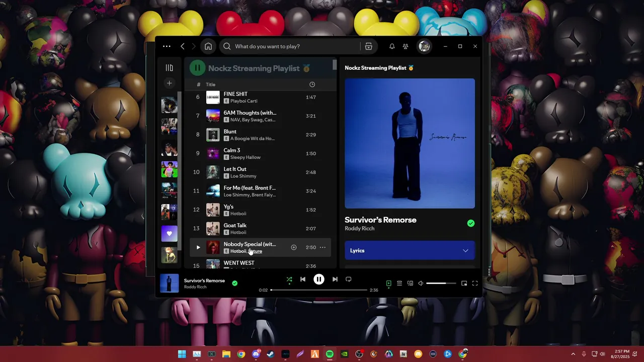Select the Let It Out track row
The width and height of the screenshot is (644, 362).
(x=261, y=172)
